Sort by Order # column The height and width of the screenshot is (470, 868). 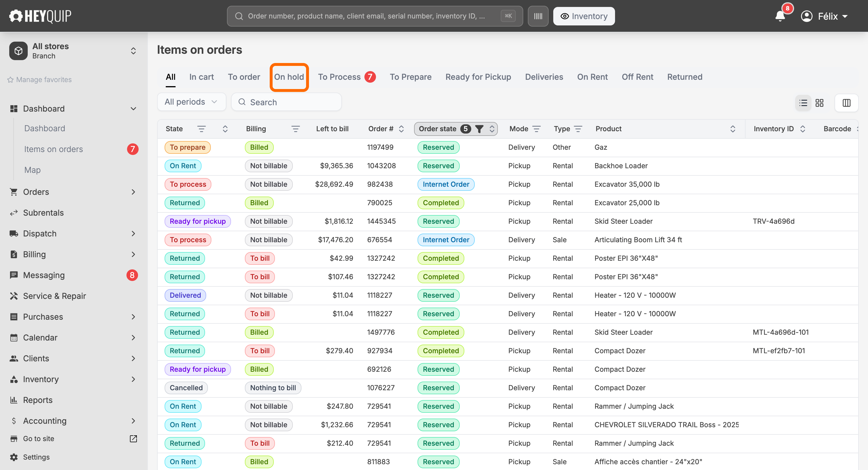[x=401, y=129]
